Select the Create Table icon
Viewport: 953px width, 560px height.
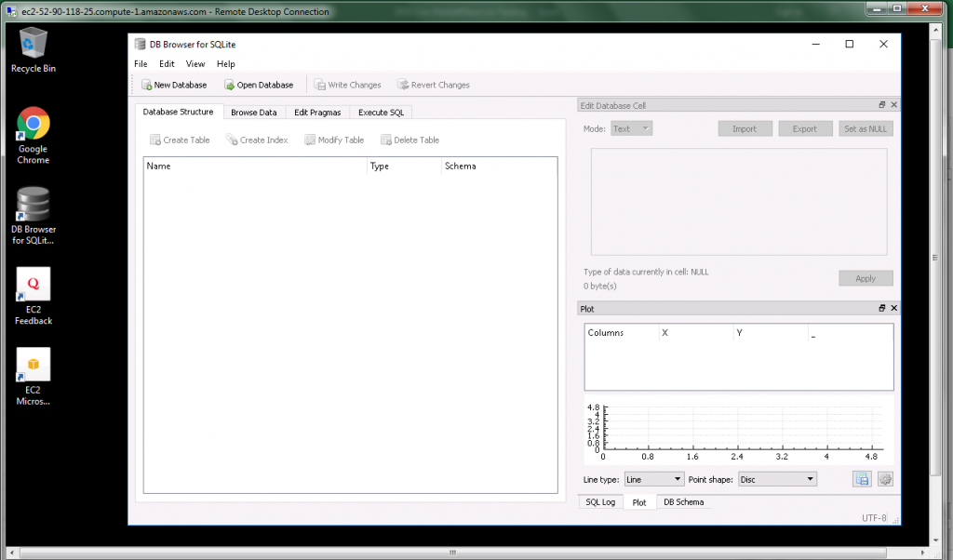(x=179, y=140)
